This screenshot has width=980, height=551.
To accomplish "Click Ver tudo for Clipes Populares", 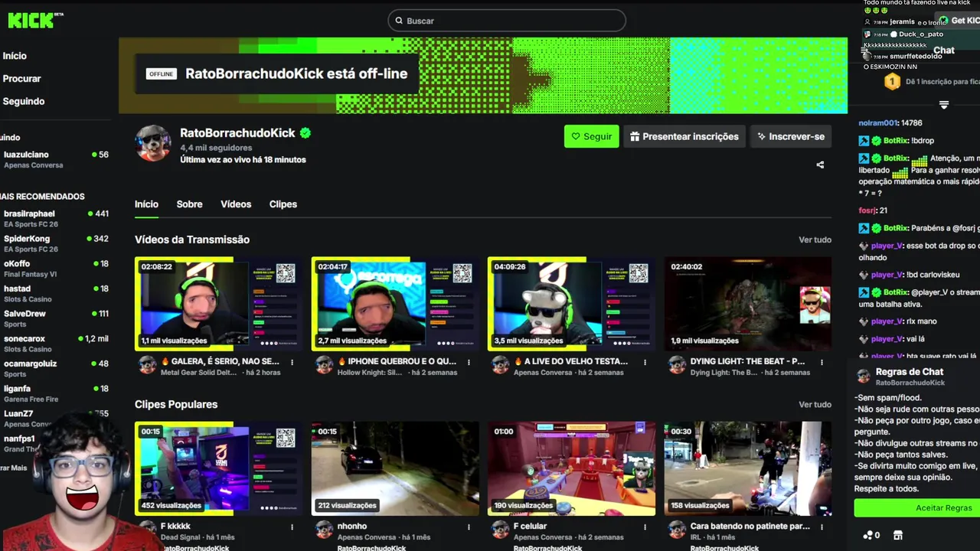I will click(x=815, y=404).
